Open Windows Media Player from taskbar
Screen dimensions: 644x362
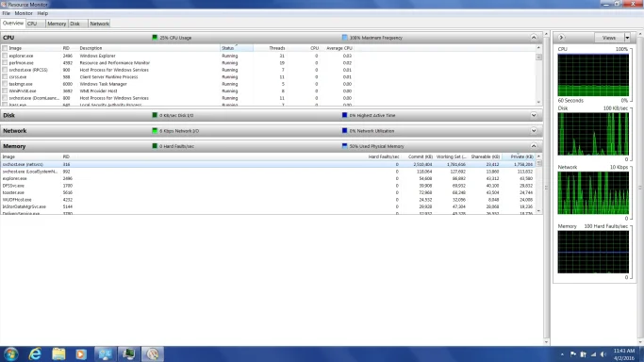click(x=81, y=354)
